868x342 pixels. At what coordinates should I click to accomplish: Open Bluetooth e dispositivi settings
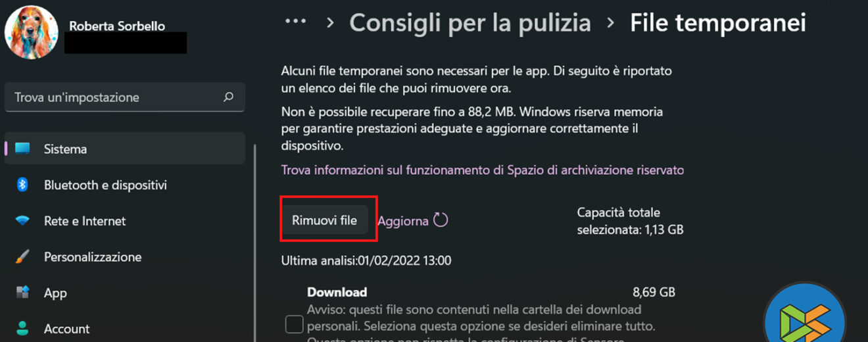coord(105,185)
